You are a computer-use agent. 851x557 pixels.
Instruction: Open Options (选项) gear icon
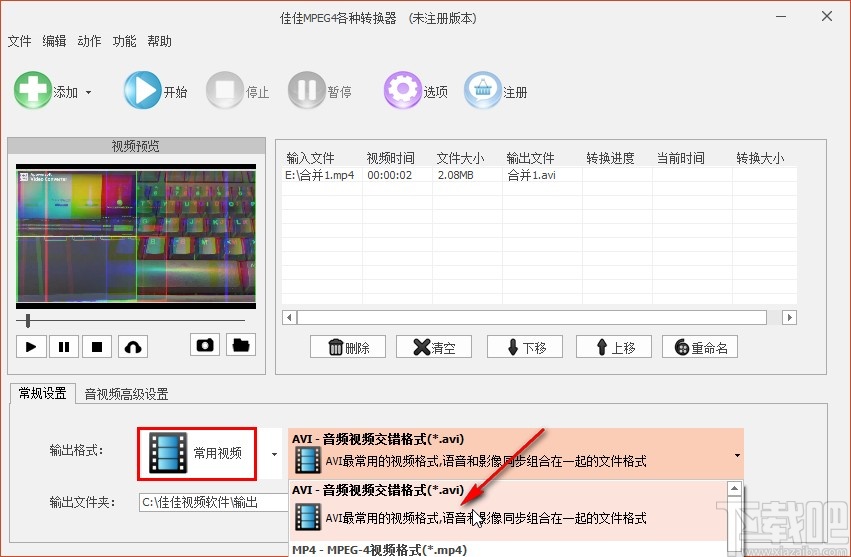pyautogui.click(x=403, y=90)
